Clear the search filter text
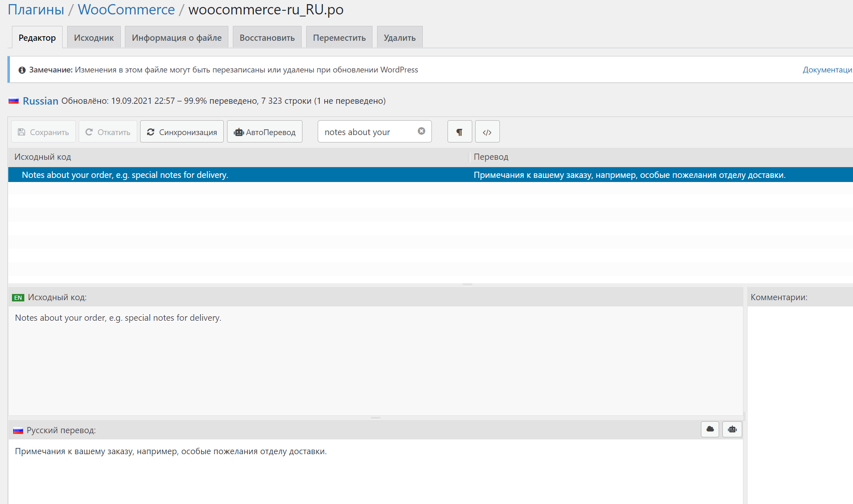The image size is (853, 504). (421, 131)
